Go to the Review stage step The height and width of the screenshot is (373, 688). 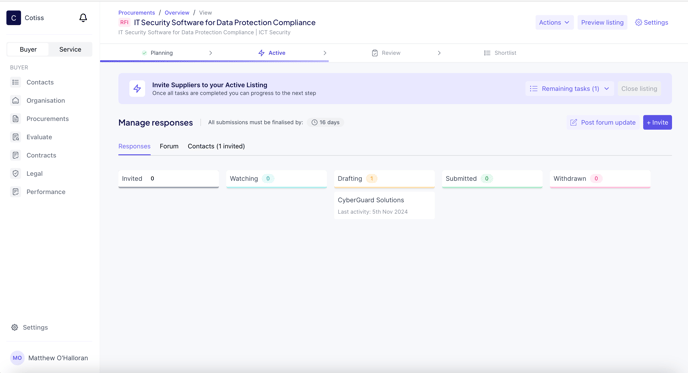click(386, 53)
